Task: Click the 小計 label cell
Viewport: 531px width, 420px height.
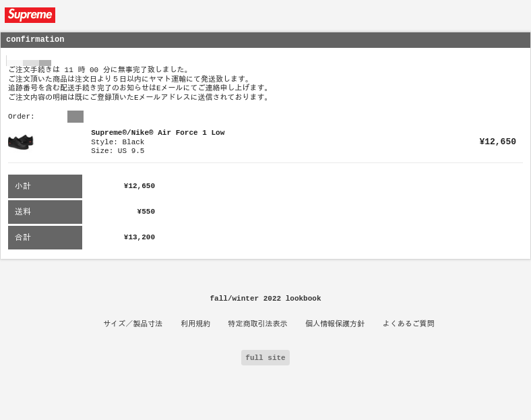Action: [x=45, y=186]
